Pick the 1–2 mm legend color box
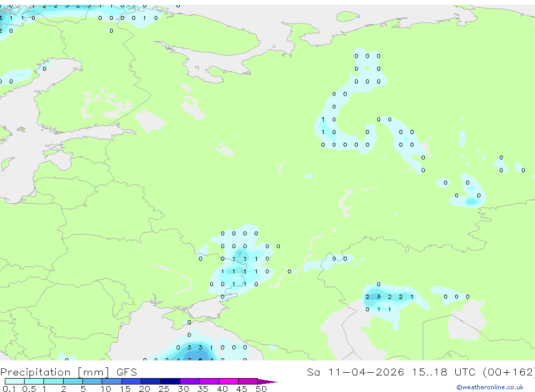This screenshot has width=535, height=392. click(x=53, y=381)
